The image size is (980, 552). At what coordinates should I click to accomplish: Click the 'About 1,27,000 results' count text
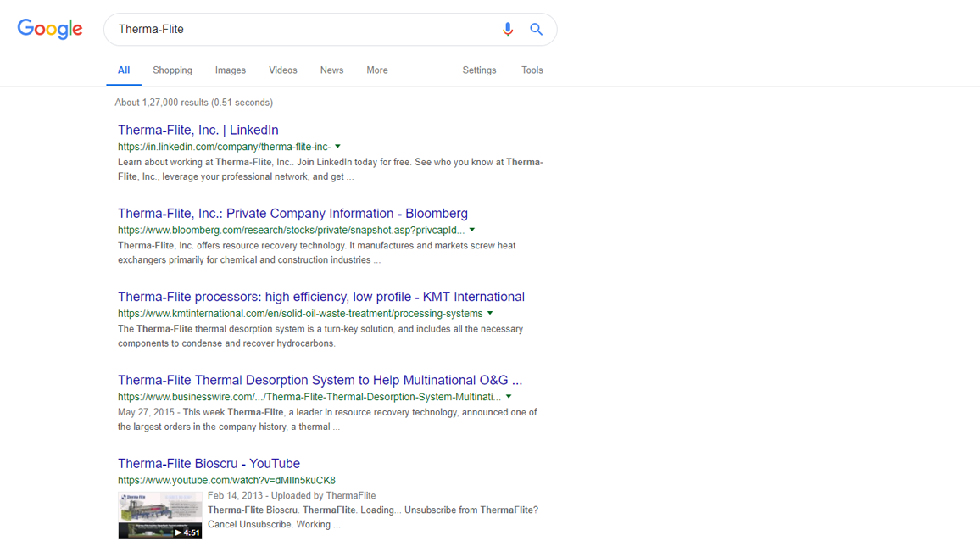194,103
